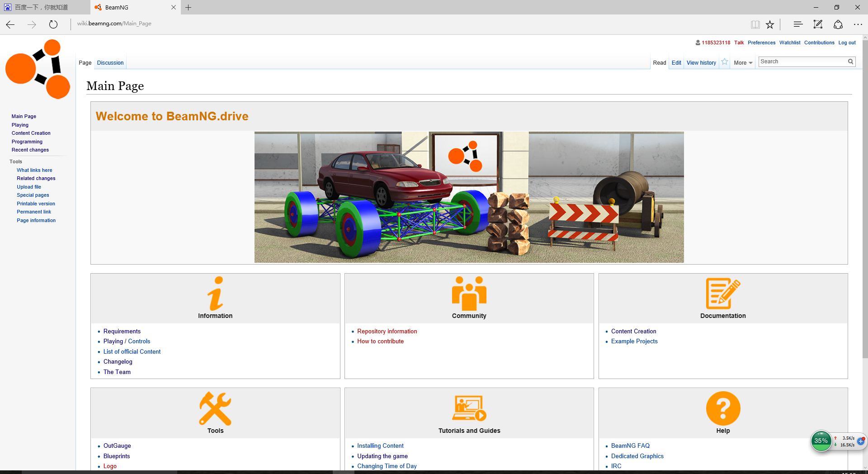Click the blue plus icon on network widget

[861, 441]
